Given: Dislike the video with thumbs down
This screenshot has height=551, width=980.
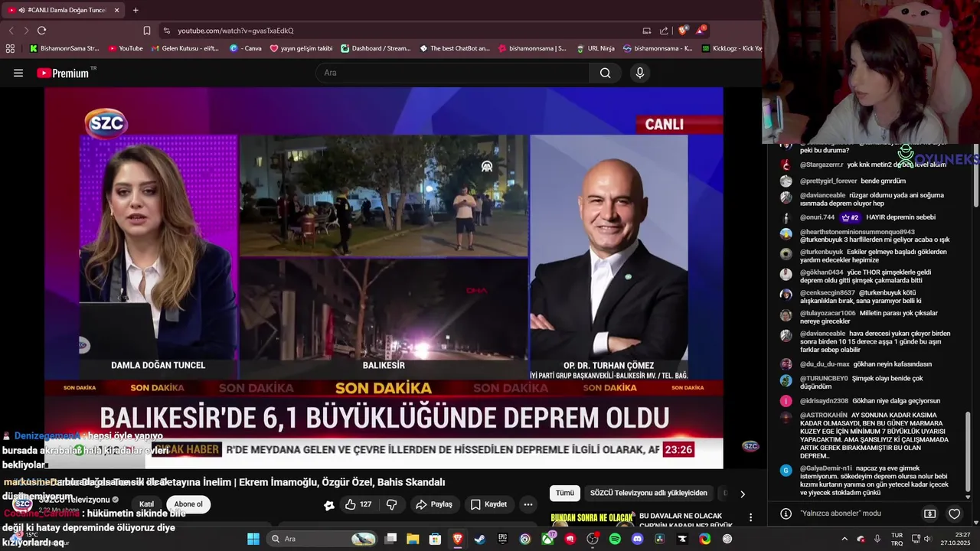Looking at the screenshot, I should coord(391,504).
